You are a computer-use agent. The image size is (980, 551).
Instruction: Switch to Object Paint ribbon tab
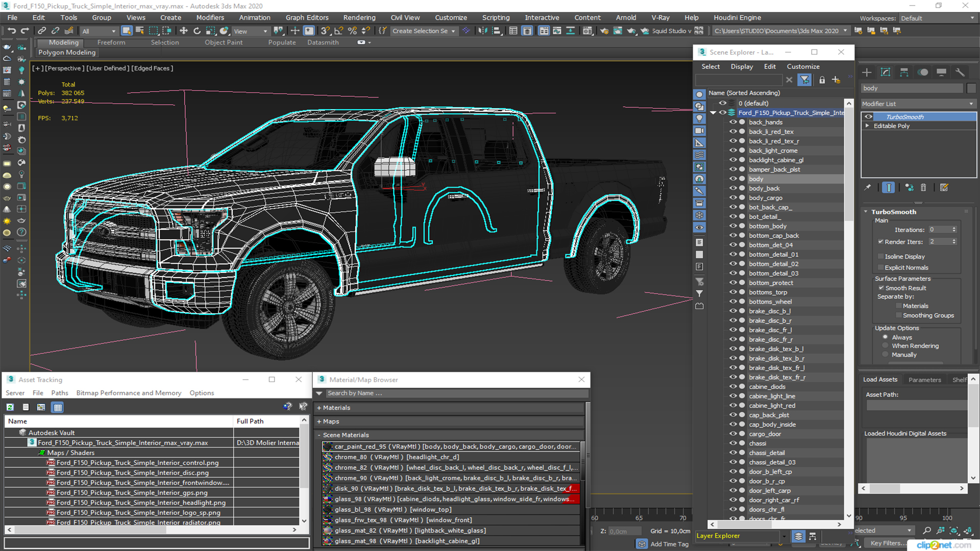(x=224, y=42)
